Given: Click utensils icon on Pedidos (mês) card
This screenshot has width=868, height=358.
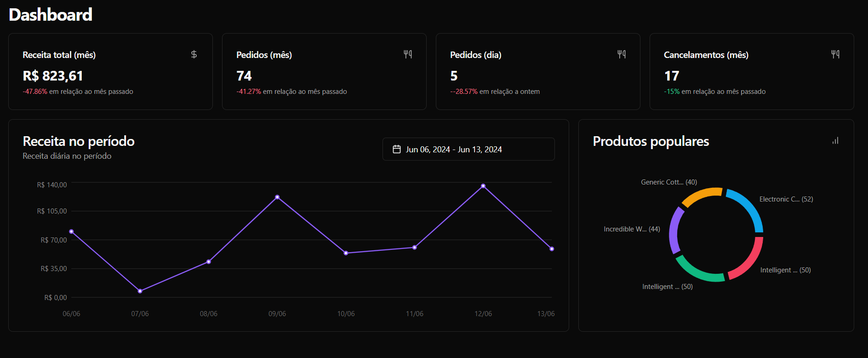Looking at the screenshot, I should pyautogui.click(x=407, y=54).
